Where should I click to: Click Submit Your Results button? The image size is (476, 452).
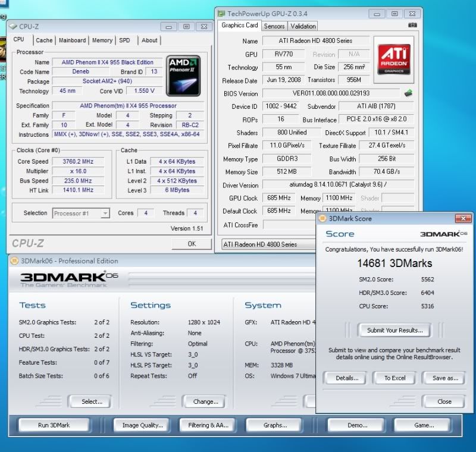coord(394,330)
